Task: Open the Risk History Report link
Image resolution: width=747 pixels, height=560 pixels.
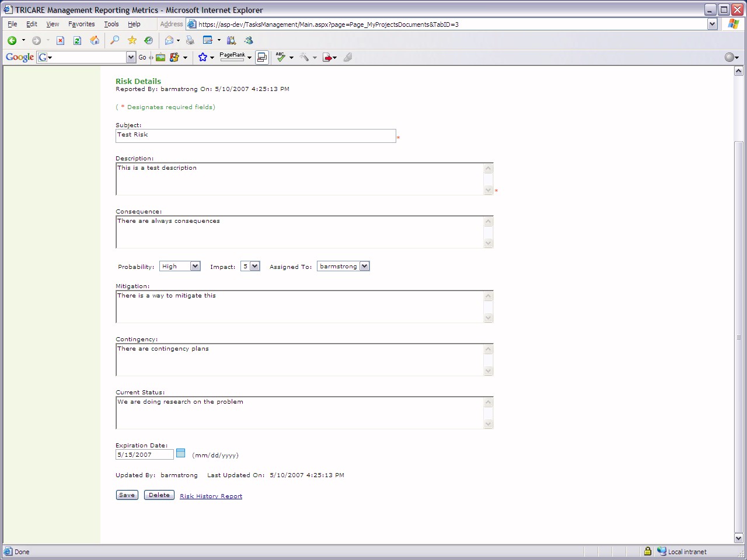Action: (x=211, y=496)
